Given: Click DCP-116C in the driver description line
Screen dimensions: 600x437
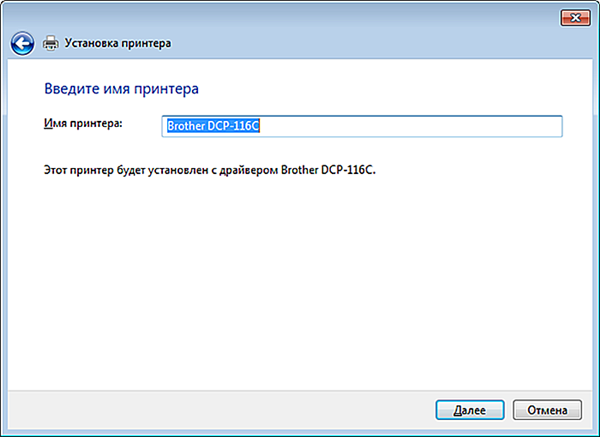Looking at the screenshot, I should pyautogui.click(x=348, y=170).
